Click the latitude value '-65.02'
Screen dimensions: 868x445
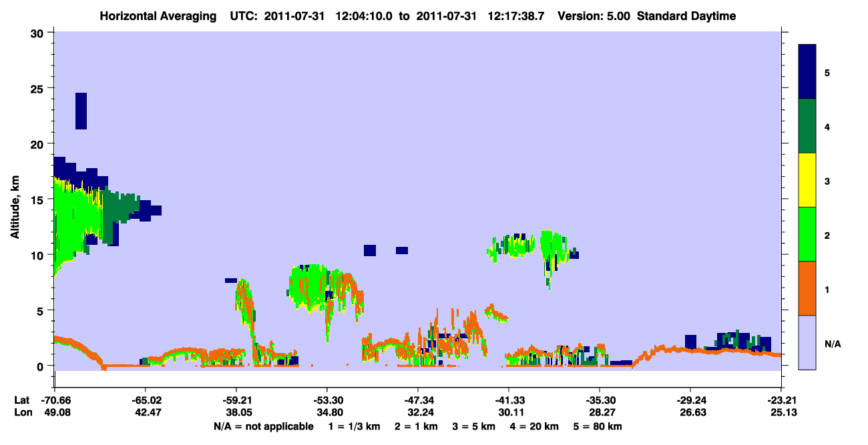pos(145,400)
